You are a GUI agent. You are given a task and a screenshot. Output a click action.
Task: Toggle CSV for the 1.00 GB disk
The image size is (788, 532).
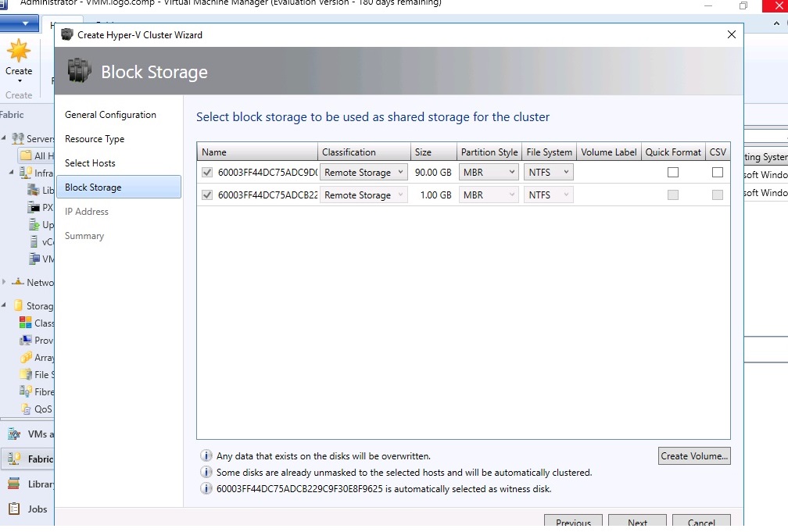coord(718,195)
